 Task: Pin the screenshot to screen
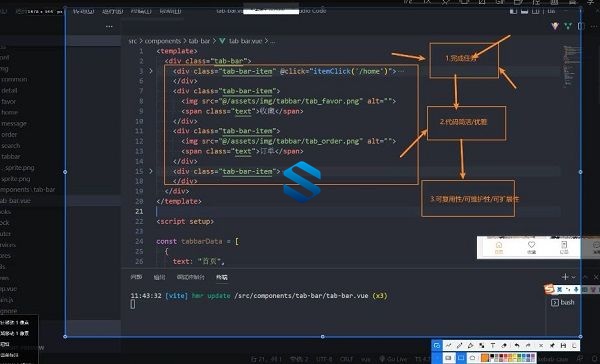(552, 345)
